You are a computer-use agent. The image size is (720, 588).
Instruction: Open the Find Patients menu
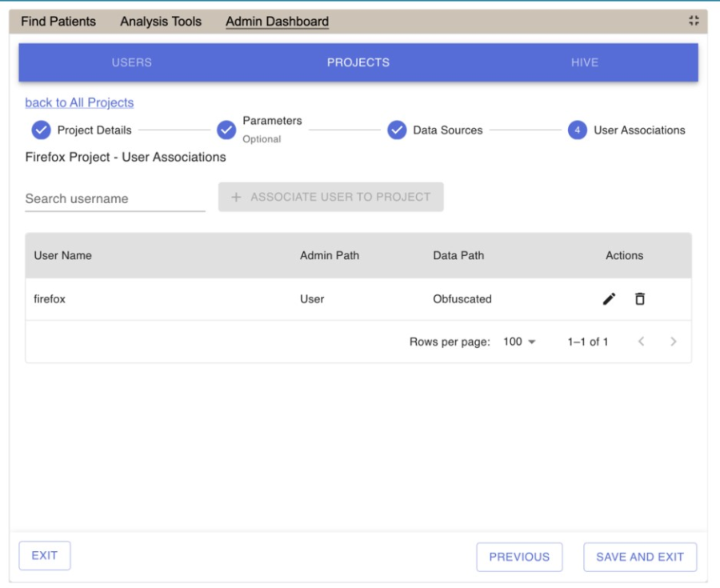[58, 22]
